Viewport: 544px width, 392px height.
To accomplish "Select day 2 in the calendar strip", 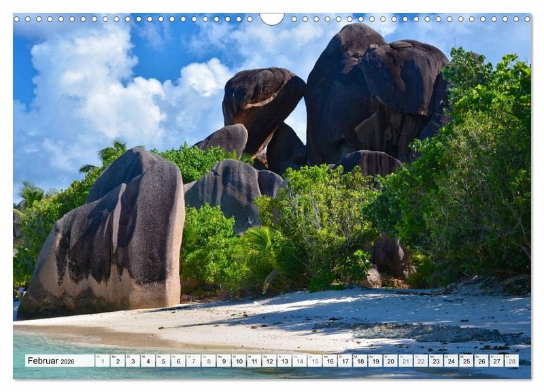I will [x=118, y=361].
